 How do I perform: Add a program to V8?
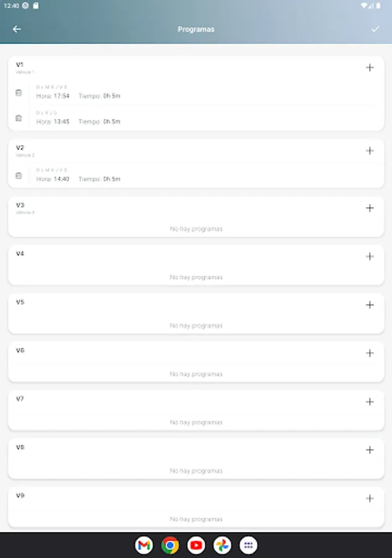[x=370, y=449]
